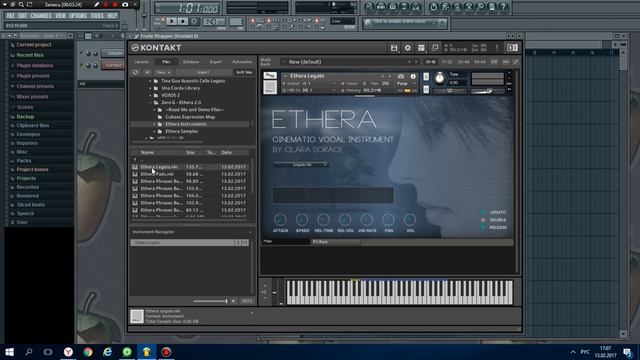This screenshot has width=640, height=360.
Task: Open Ethera Legato instrument wrench icon
Action: [270, 76]
